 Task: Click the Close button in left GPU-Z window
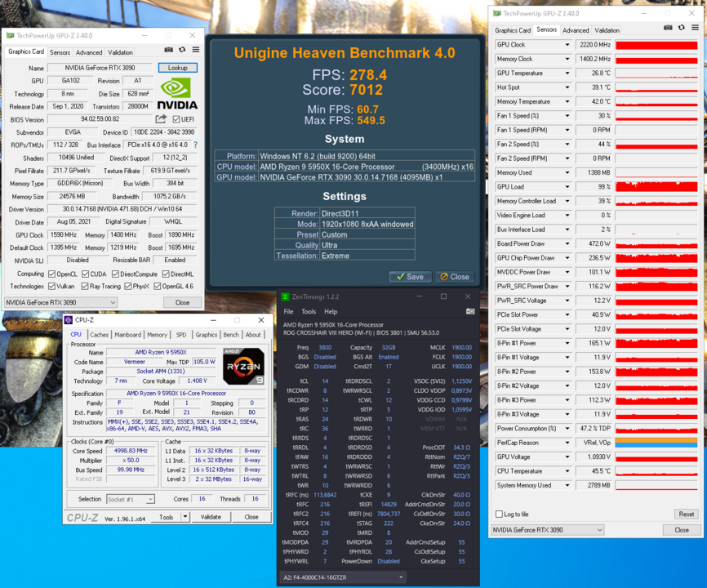183,302
